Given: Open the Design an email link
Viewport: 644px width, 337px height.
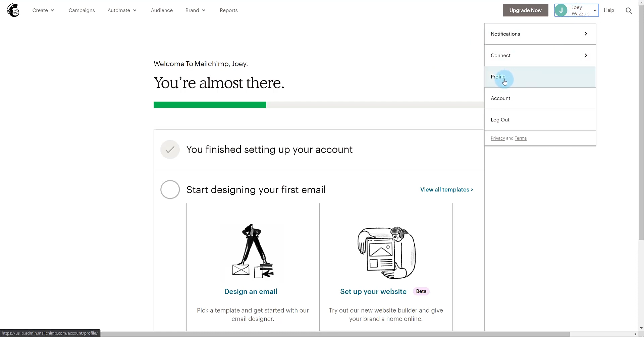Looking at the screenshot, I should [251, 292].
